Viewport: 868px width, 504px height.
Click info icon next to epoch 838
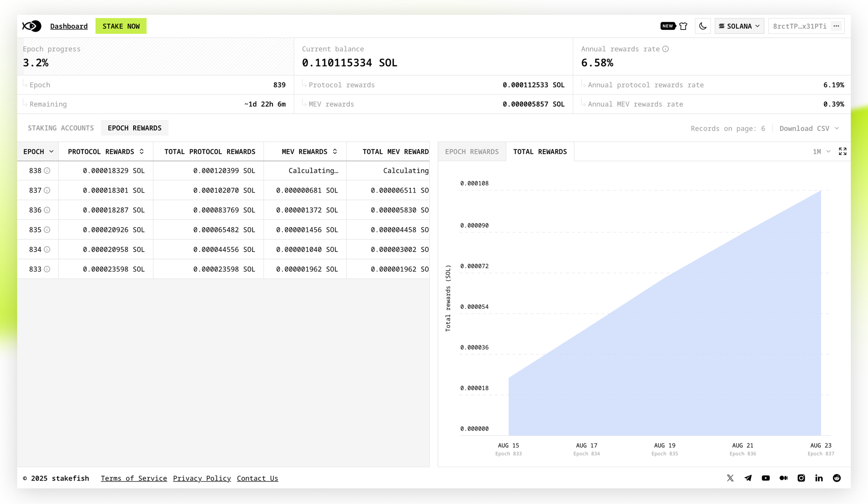tap(47, 171)
